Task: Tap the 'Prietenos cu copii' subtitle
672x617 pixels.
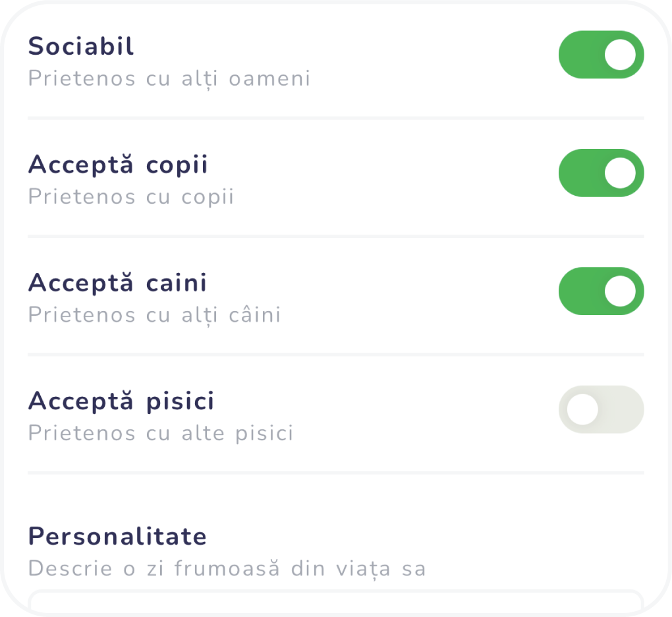Action: tap(131, 196)
